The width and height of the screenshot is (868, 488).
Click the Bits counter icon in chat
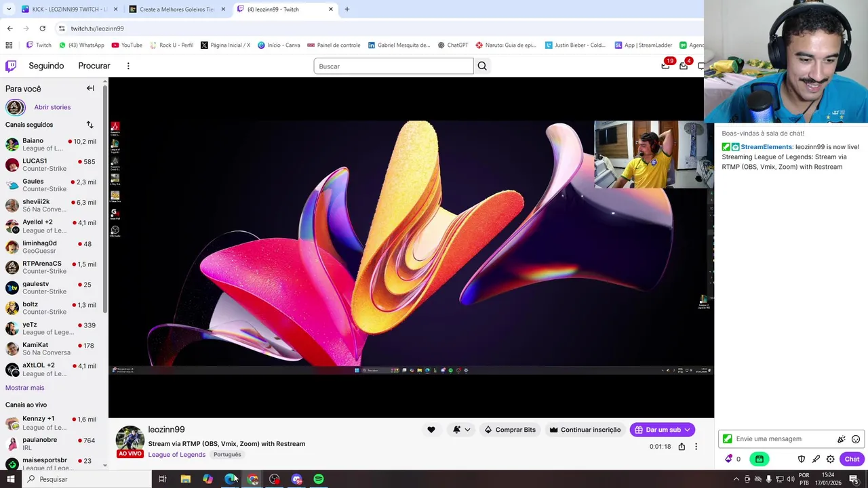(x=729, y=459)
